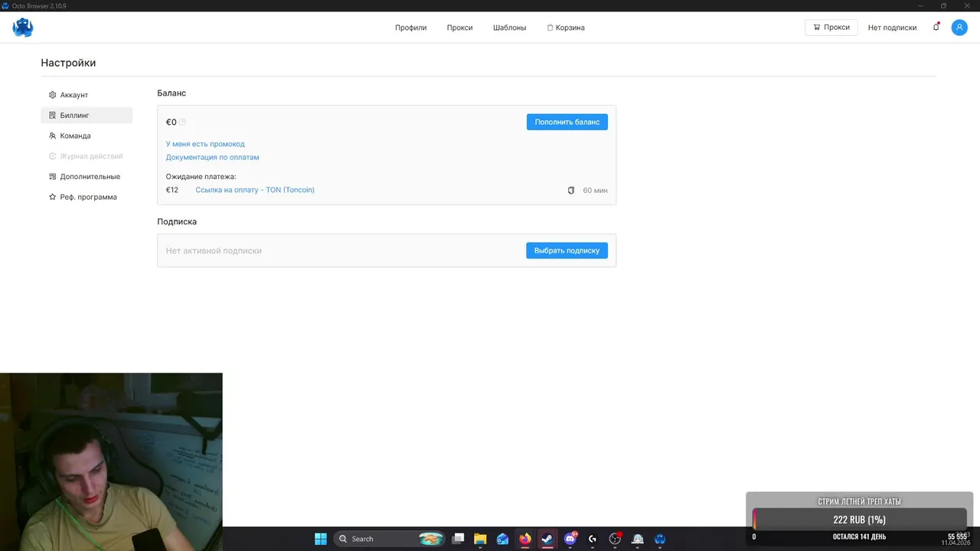
Task: Open notifications bell icon
Action: tap(936, 27)
